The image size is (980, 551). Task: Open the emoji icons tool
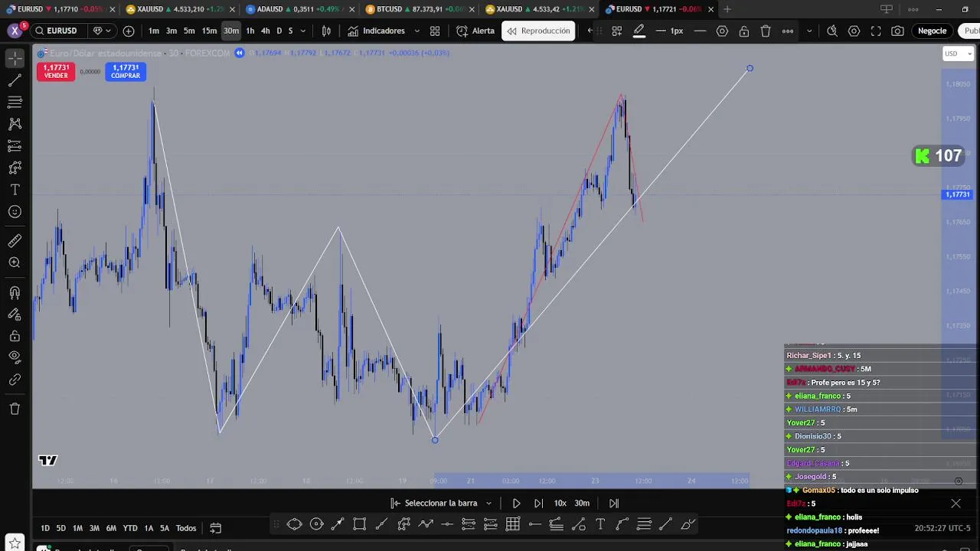pyautogui.click(x=15, y=212)
